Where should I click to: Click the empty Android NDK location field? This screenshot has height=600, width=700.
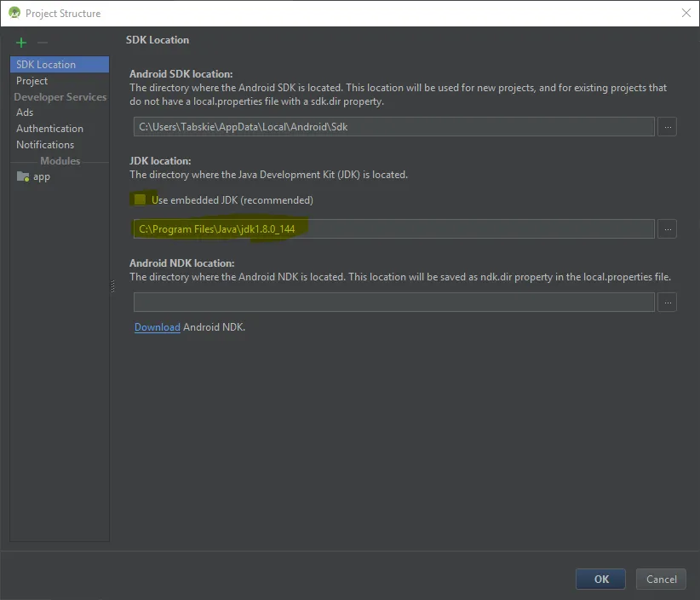pyautogui.click(x=393, y=303)
